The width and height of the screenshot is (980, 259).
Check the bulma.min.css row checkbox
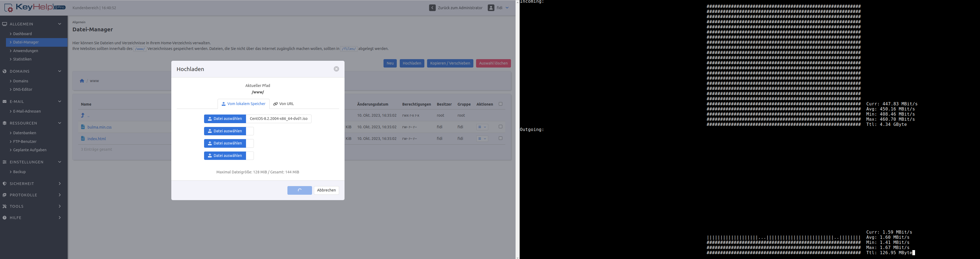pos(500,127)
